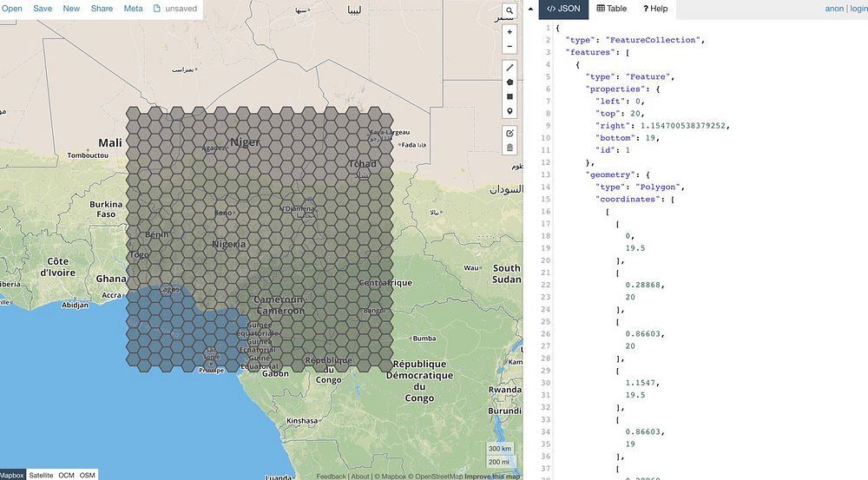Select the draw rectangle tool
868x480 pixels.
[x=510, y=97]
